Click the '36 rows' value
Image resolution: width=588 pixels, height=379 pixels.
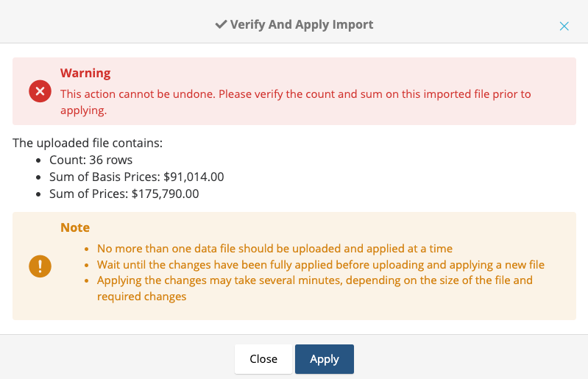coord(109,160)
